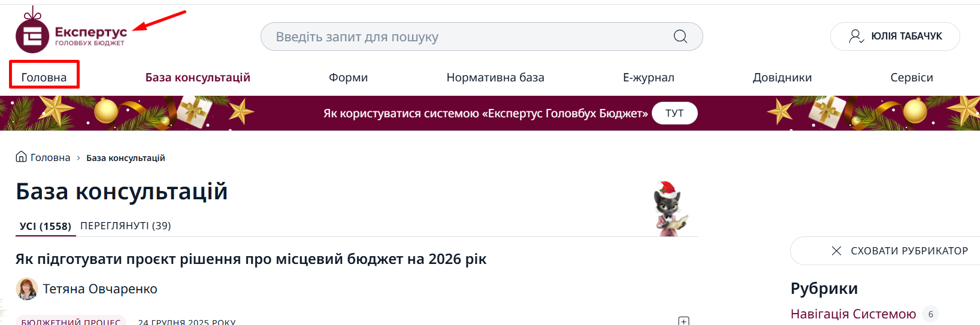The width and height of the screenshot is (980, 325).
Task: Open Довідники from the navigation bar
Action: pos(782,77)
